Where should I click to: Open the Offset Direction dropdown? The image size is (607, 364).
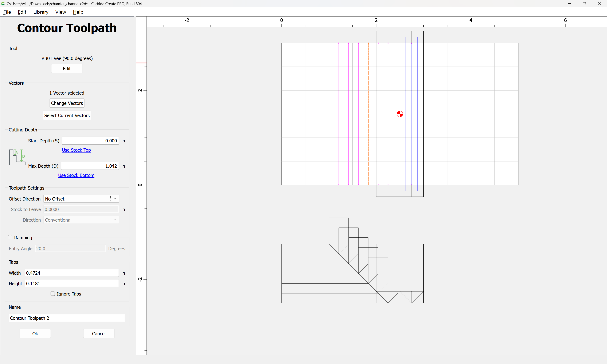81,199
